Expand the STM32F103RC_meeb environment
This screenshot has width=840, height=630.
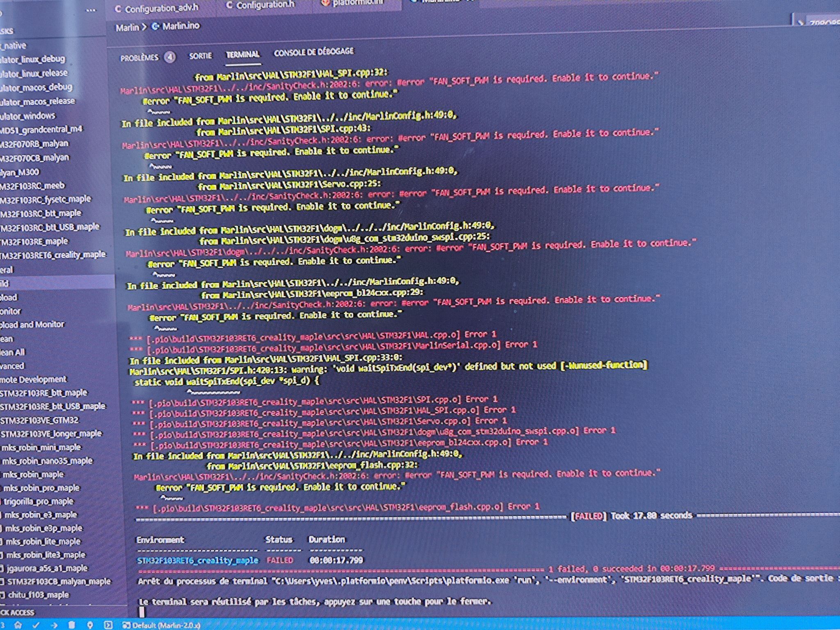coord(32,186)
